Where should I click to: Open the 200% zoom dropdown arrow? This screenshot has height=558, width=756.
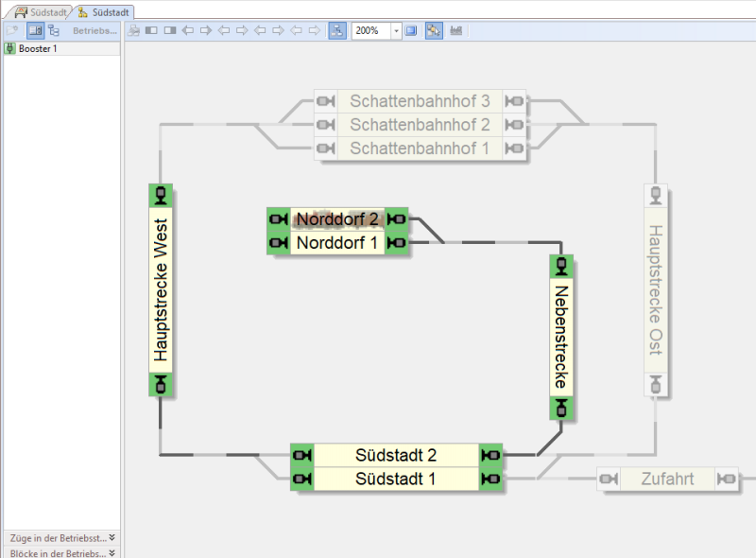click(x=396, y=30)
